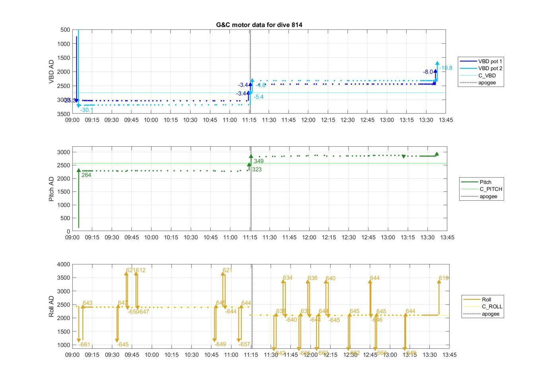This screenshot has width=557, height=392.
Task: Click the "500" tick on VBD y-axis
Action: coord(65,30)
